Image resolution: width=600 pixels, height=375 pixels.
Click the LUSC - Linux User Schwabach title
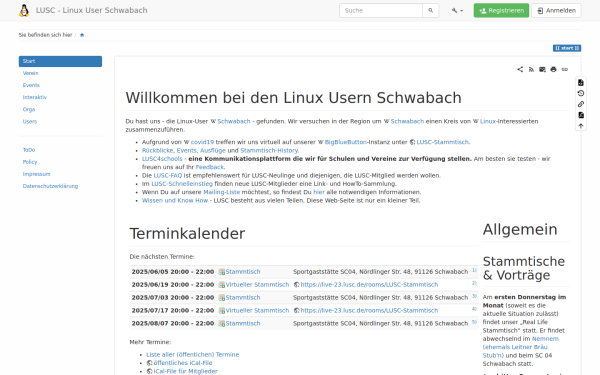point(91,10)
